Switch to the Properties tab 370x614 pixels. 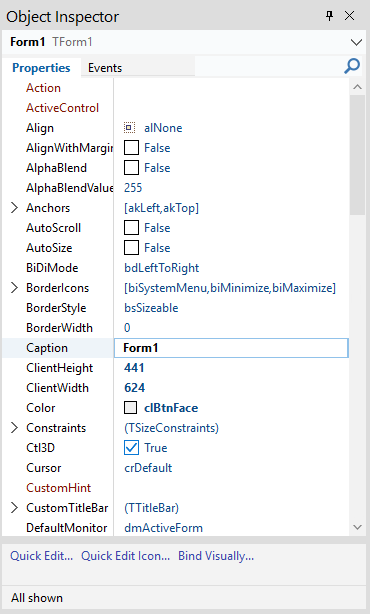(41, 67)
